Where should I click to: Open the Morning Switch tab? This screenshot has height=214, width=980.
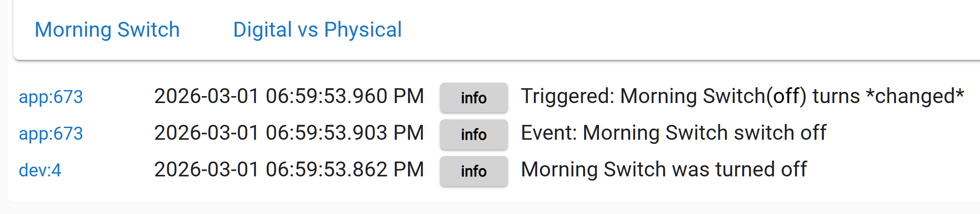coord(107,30)
